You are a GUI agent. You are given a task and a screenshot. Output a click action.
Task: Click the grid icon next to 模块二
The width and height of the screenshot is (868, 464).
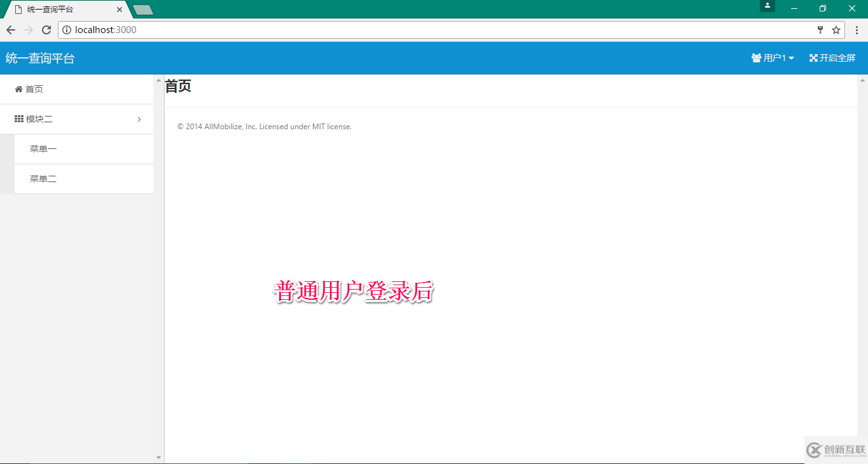tap(18, 119)
